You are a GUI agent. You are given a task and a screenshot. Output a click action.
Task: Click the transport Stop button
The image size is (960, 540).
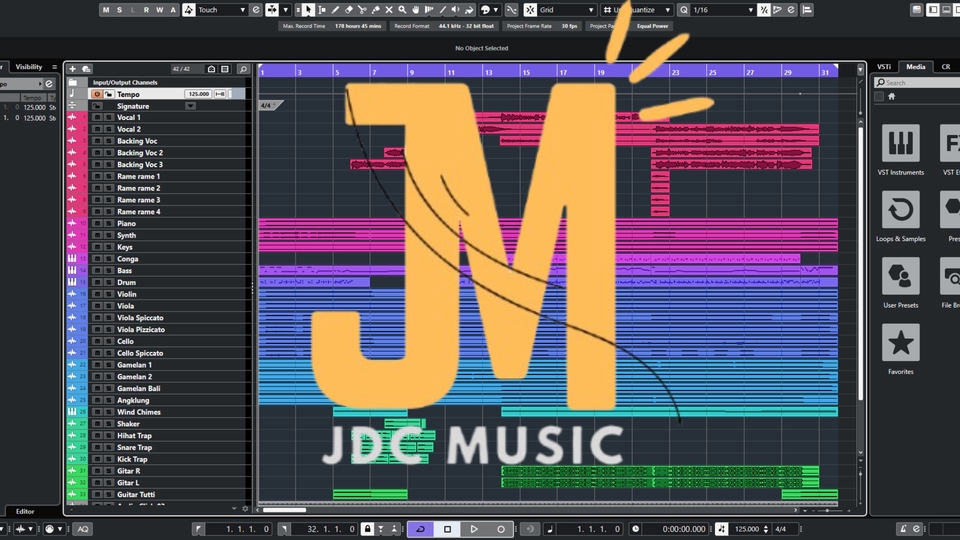448,529
